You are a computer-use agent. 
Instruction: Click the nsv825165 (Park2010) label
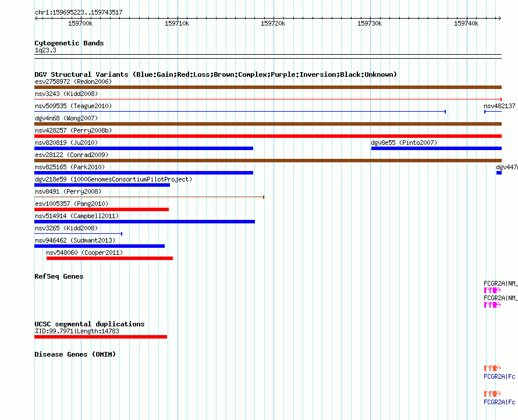(70, 167)
